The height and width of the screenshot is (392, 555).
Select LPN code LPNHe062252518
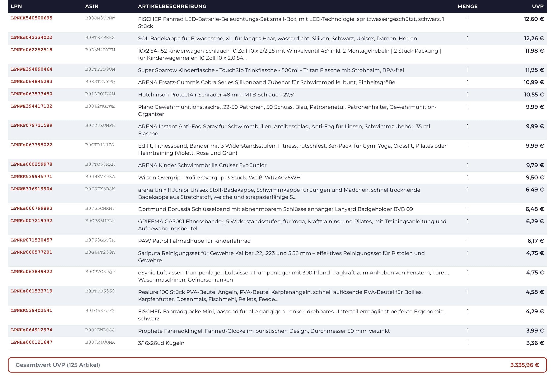(31, 50)
